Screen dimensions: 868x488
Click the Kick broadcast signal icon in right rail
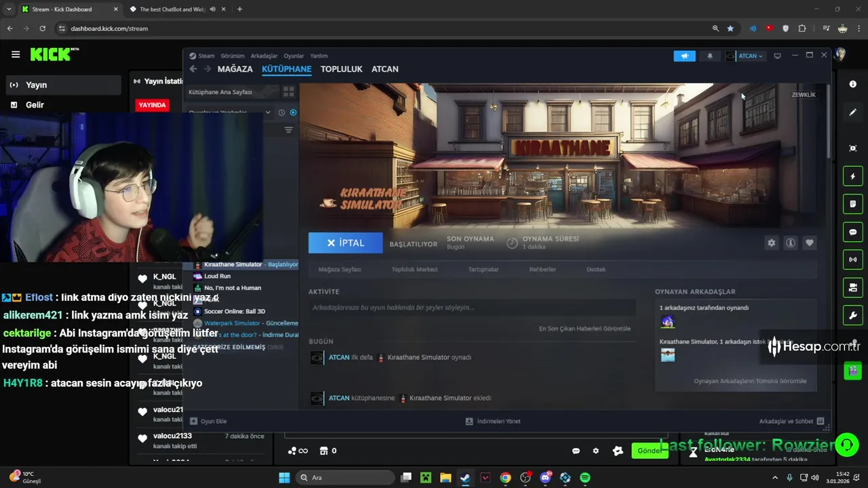click(x=853, y=260)
